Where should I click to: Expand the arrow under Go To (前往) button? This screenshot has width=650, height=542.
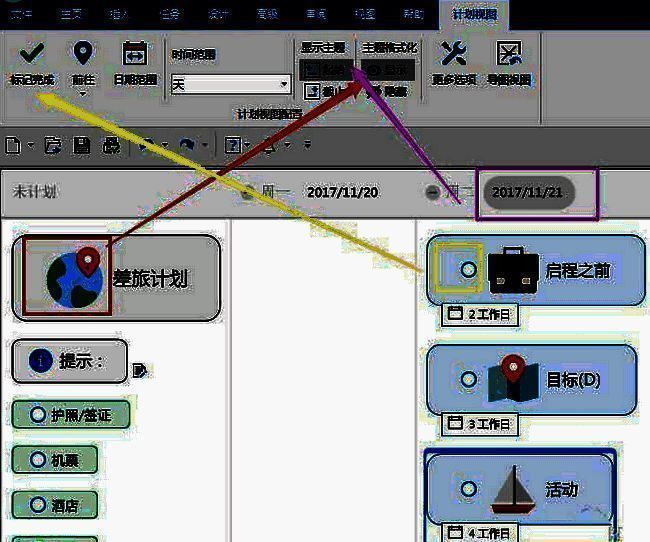[83, 94]
